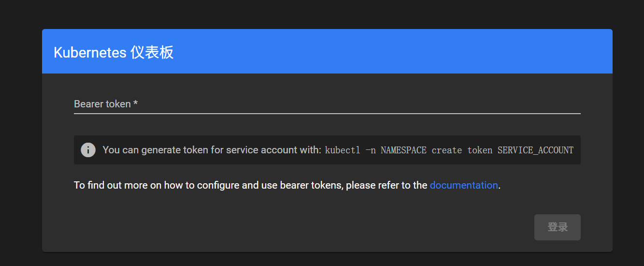
Task: Click "please refer to the" text
Action: pos(386,185)
